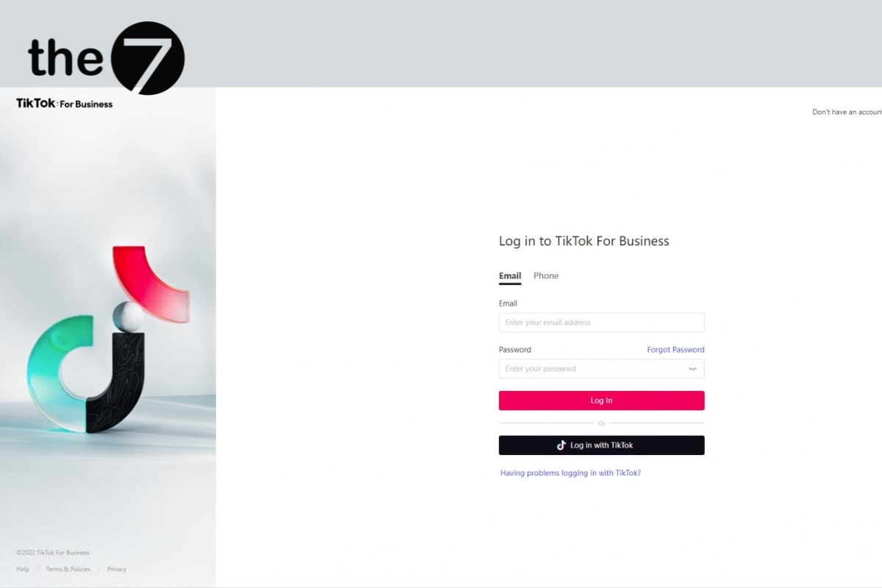Open the Forgot Password link

[675, 350]
